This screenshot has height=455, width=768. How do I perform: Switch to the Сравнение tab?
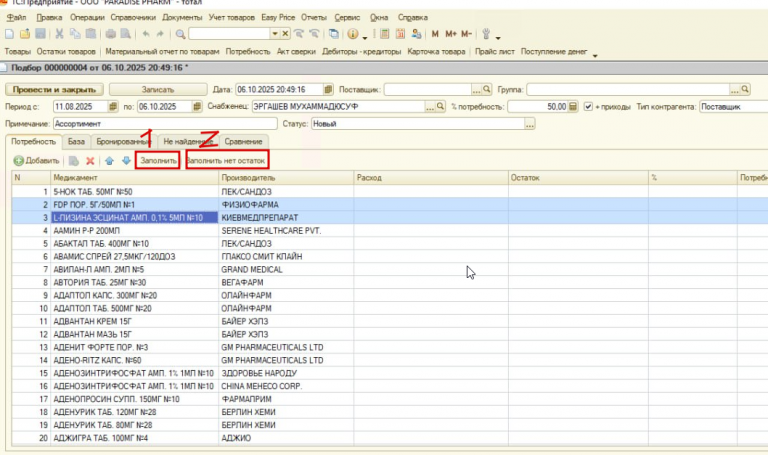(243, 142)
